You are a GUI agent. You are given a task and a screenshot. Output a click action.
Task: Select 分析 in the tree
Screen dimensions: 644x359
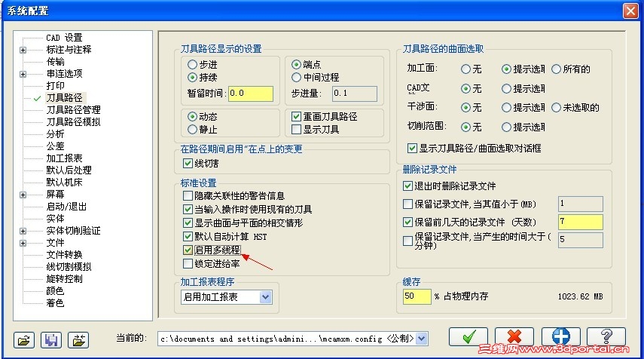coord(56,134)
